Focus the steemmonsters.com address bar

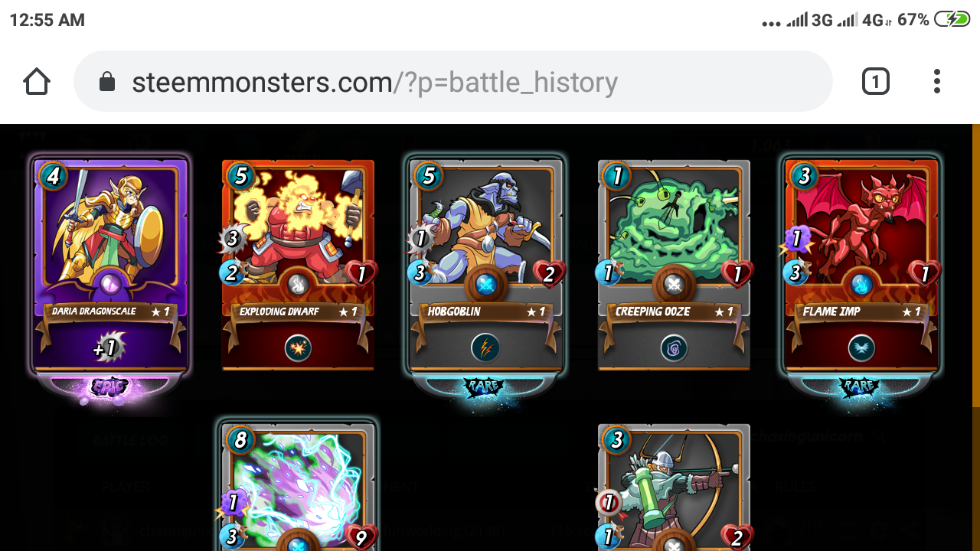[452, 81]
